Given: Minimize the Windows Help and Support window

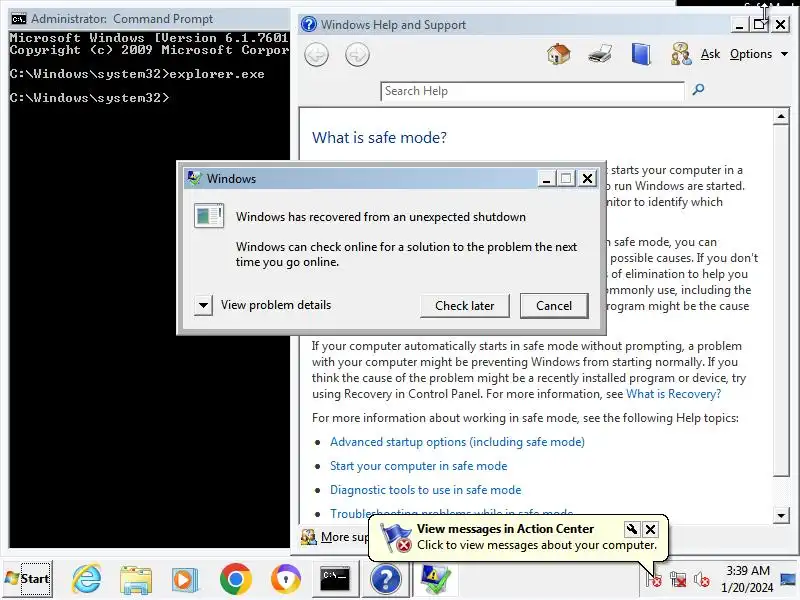Looking at the screenshot, I should pos(738,24).
